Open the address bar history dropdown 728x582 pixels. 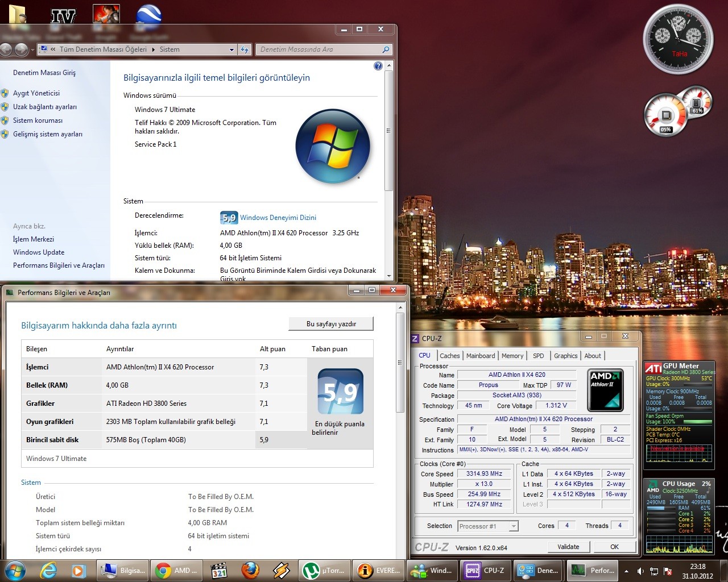(x=231, y=49)
